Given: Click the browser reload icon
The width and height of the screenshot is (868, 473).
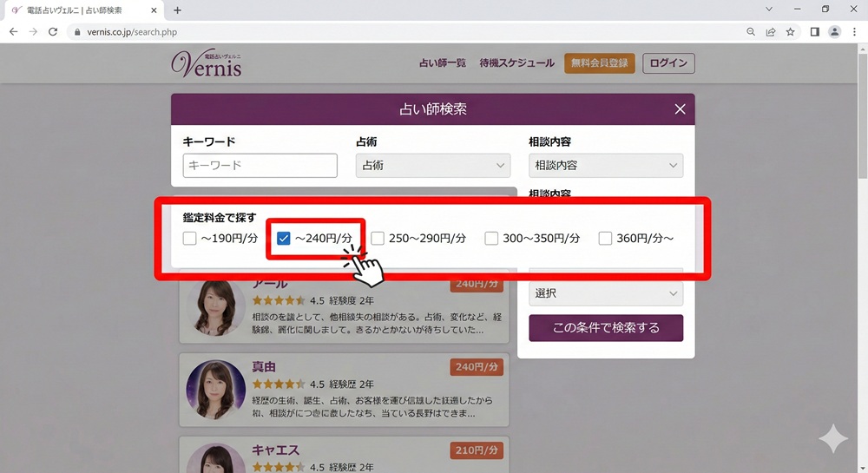Looking at the screenshot, I should [53, 32].
